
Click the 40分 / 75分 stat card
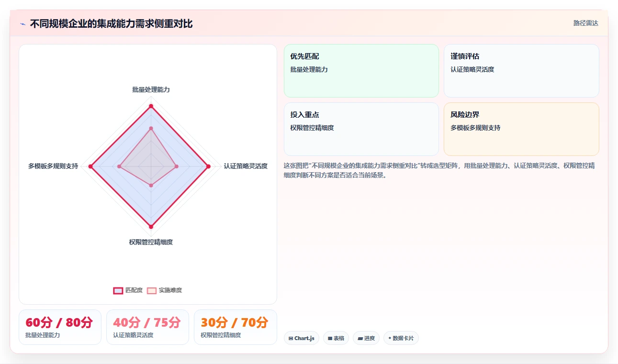coord(147,327)
